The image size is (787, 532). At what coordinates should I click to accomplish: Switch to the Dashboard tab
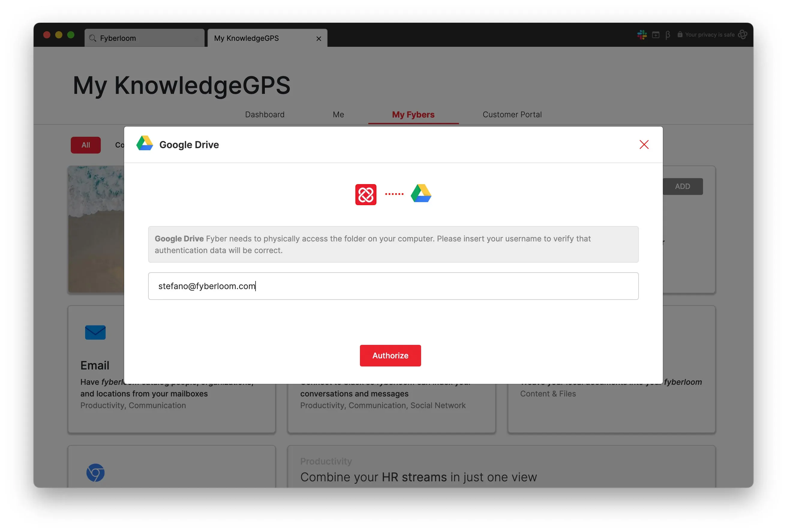click(265, 115)
